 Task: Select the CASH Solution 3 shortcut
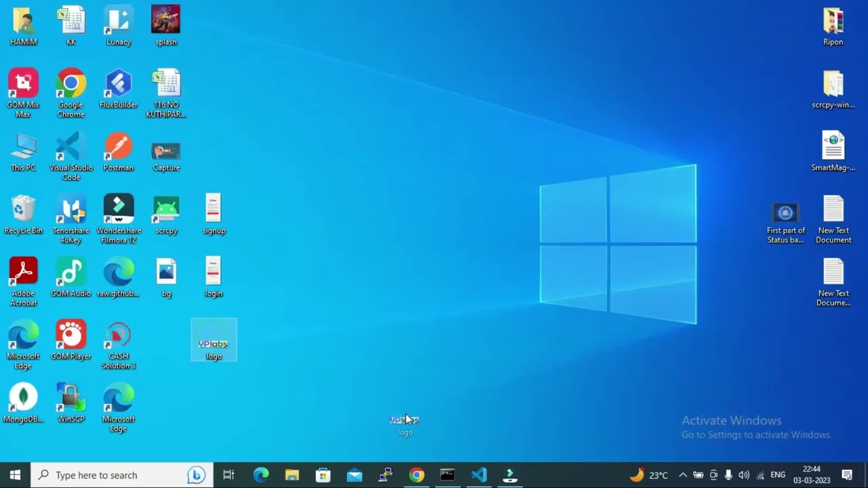pos(119,345)
